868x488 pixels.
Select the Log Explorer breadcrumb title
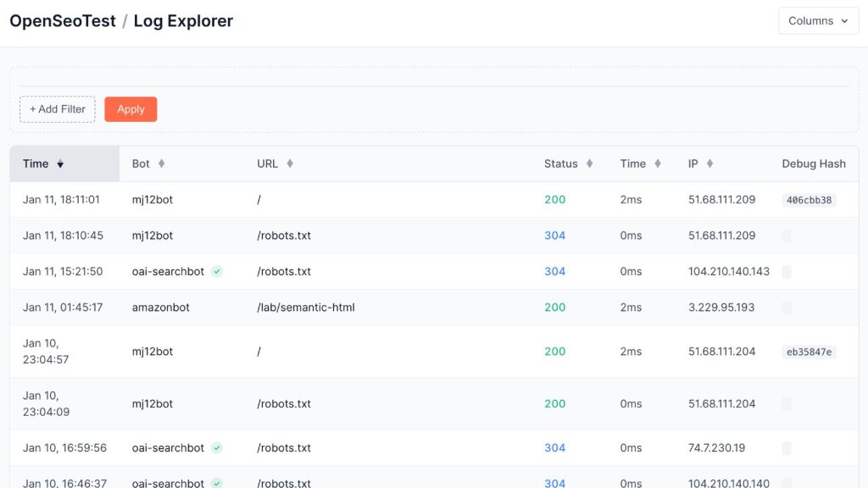pyautogui.click(x=183, y=21)
